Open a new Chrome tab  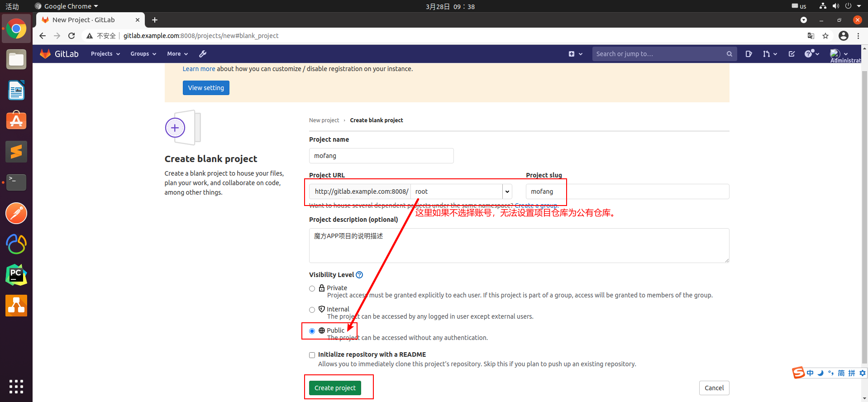click(x=155, y=20)
